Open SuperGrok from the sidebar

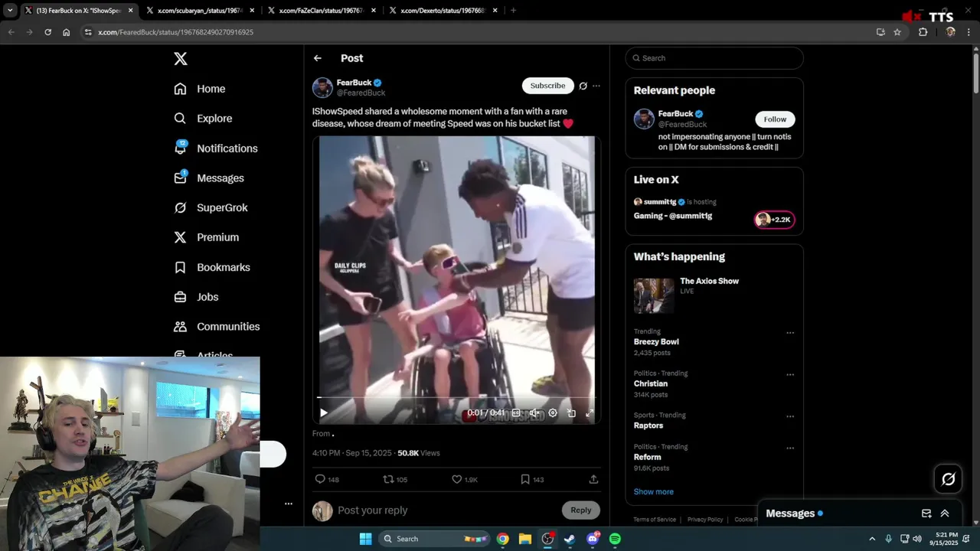point(211,207)
